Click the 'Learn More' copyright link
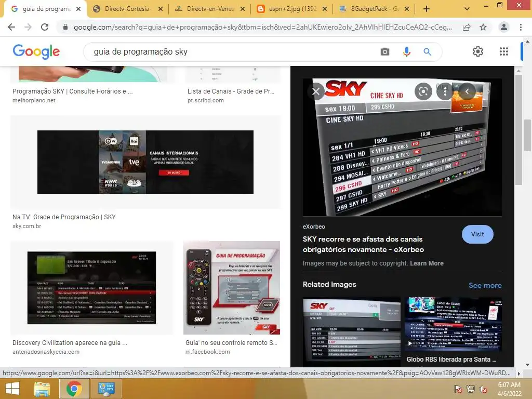The image size is (532, 399). [427, 263]
